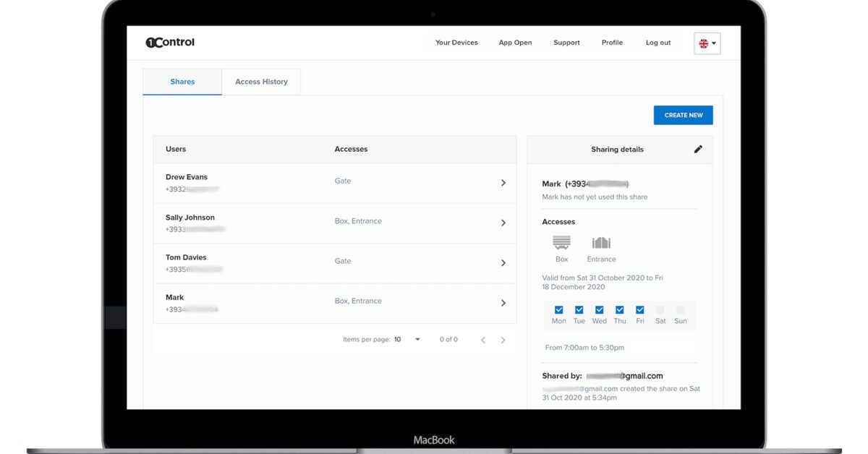This screenshot has height=454, width=868.
Task: Uncheck the Mon checkbox
Action: click(558, 310)
